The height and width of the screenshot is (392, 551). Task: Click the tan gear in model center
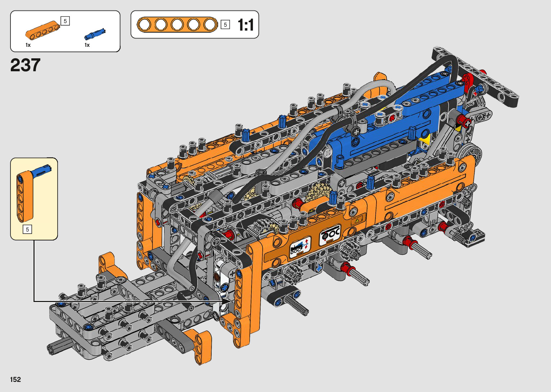point(317,193)
